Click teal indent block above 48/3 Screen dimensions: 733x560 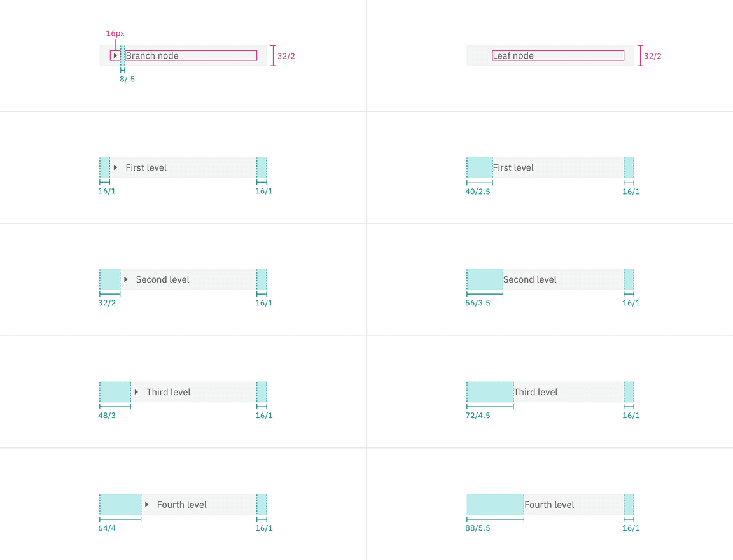point(115,392)
